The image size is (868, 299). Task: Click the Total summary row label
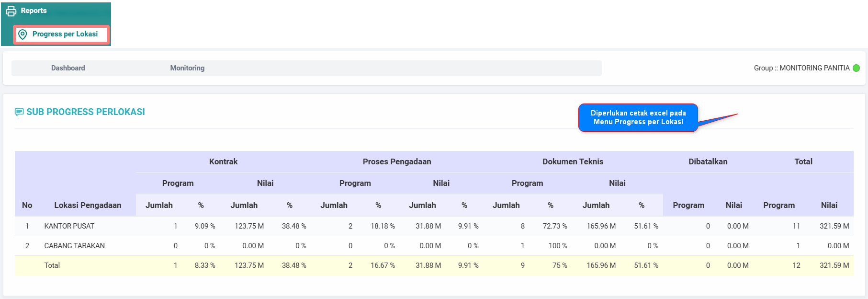pyautogui.click(x=52, y=265)
